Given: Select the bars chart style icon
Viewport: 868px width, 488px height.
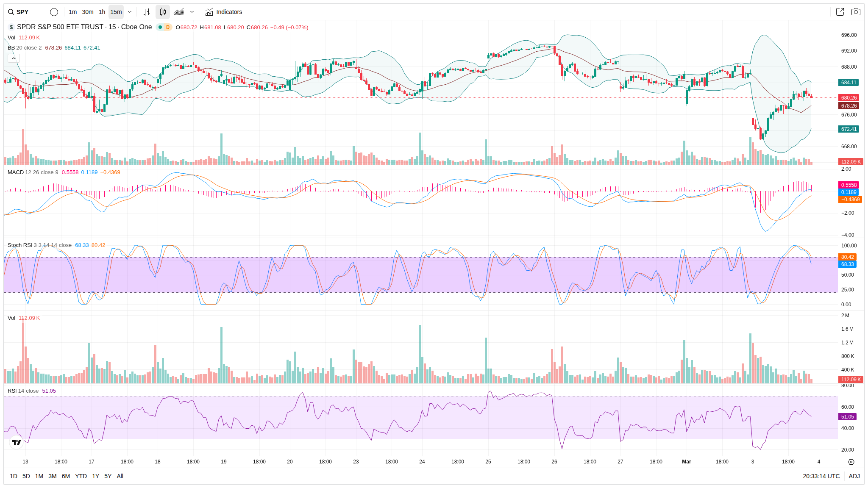Looking at the screenshot, I should (x=147, y=12).
